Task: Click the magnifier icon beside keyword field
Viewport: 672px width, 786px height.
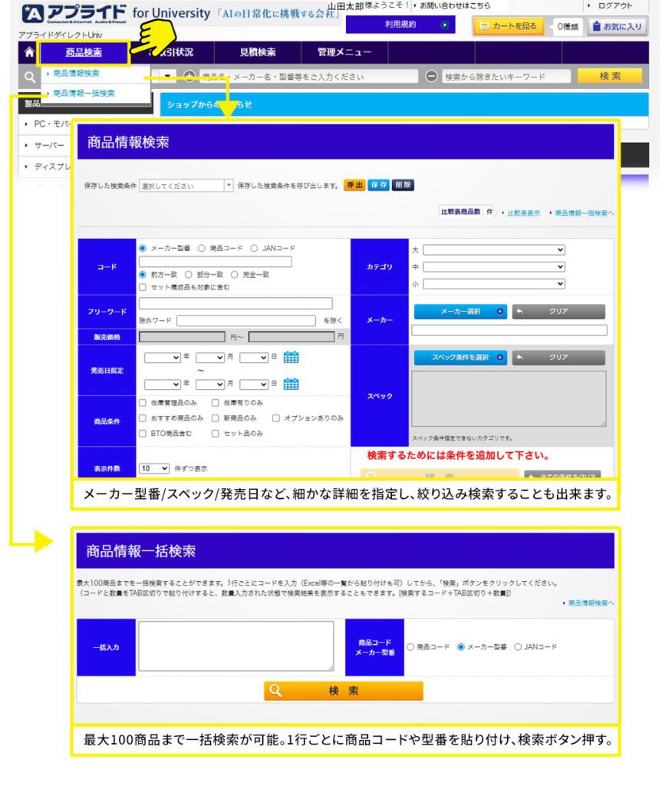Action: coord(30,77)
